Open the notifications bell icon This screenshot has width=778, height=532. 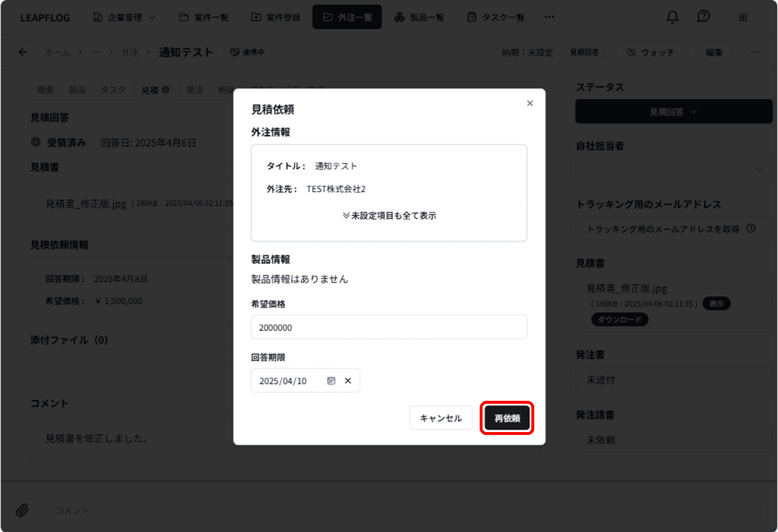[672, 17]
